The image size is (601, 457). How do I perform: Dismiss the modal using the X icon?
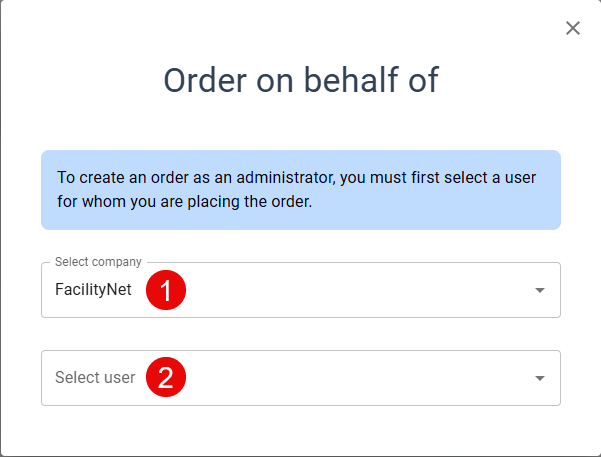pos(573,28)
